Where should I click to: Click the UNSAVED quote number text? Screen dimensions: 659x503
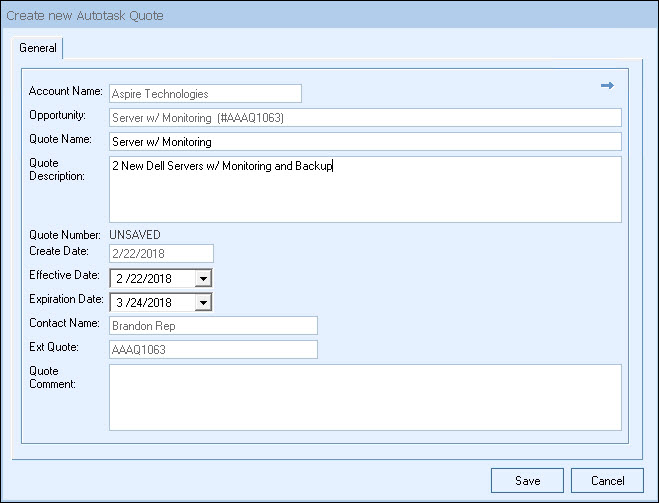coord(135,234)
